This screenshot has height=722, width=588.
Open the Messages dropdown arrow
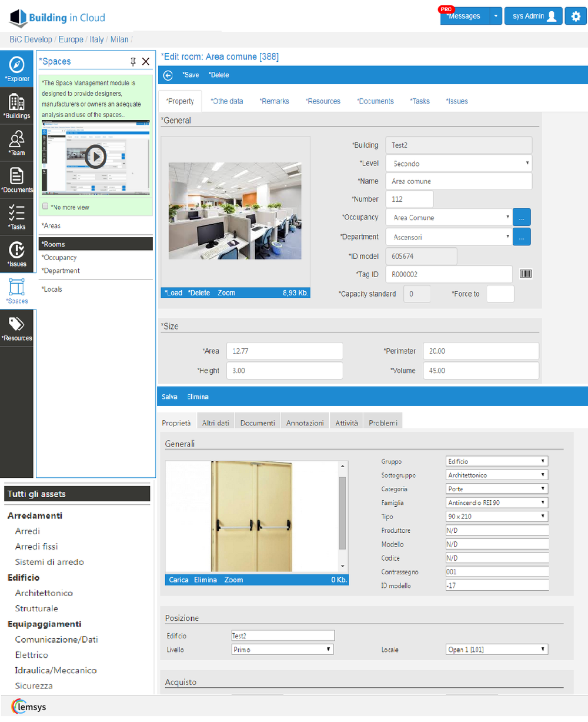point(496,16)
